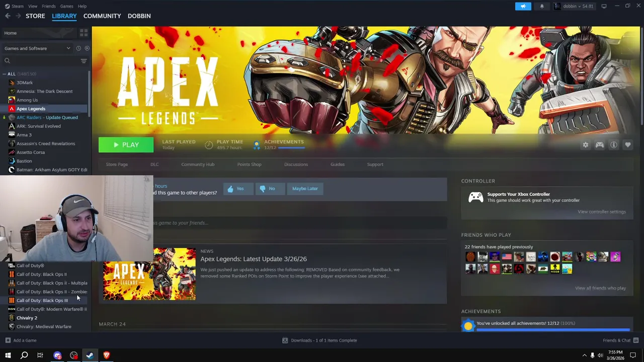The height and width of the screenshot is (362, 644).
Task: Open the DLC link
Action: click(154, 164)
